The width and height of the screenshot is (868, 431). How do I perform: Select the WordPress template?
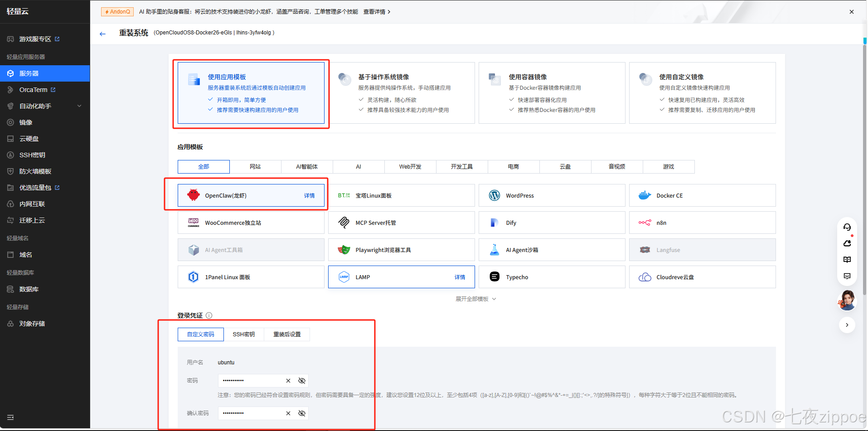[552, 195]
